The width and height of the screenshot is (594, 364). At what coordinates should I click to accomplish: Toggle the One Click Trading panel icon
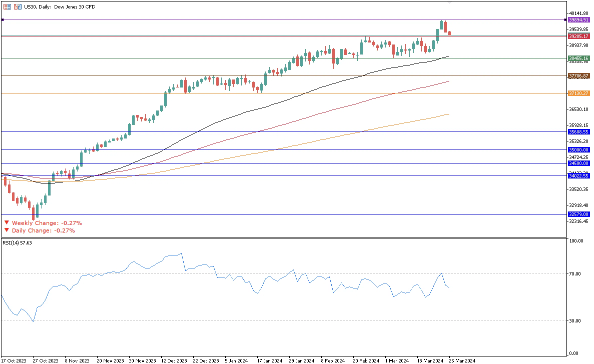tap(17, 7)
